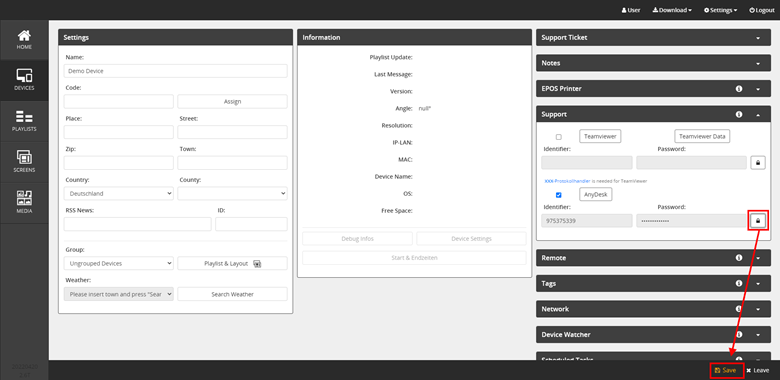The height and width of the screenshot is (380, 780).
Task: Click the Search Weather button
Action: pos(232,294)
